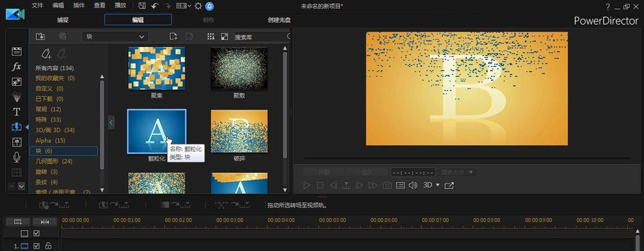Viewport: 644px width, 251px height.
Task: Open the PiP Objects Room icon
Action: click(17, 81)
